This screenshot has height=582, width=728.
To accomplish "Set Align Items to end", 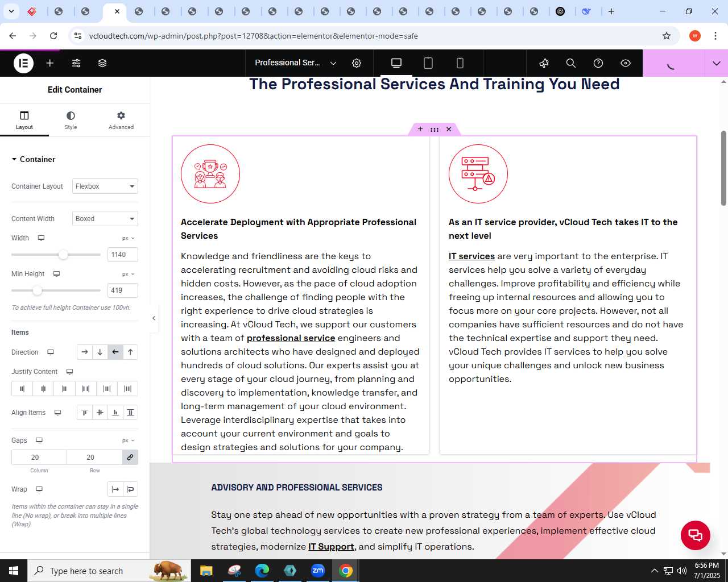I will pyautogui.click(x=115, y=413).
